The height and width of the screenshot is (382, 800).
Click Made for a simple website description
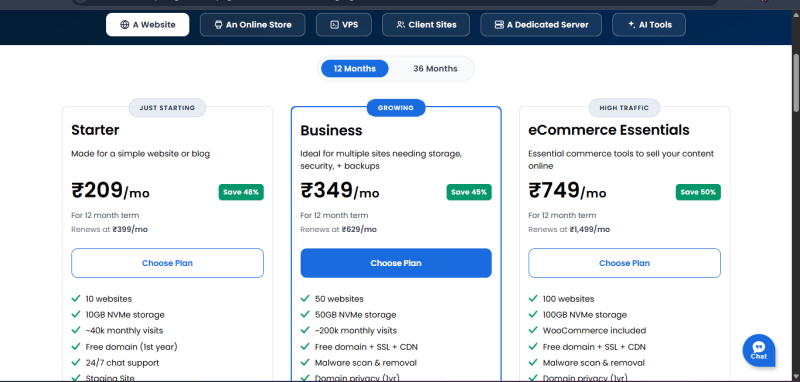point(140,154)
